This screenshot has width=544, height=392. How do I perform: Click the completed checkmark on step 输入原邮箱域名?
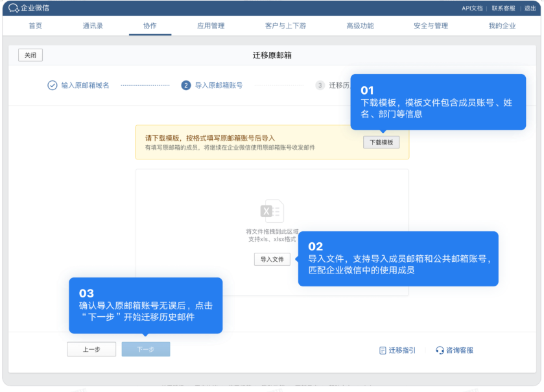point(51,84)
